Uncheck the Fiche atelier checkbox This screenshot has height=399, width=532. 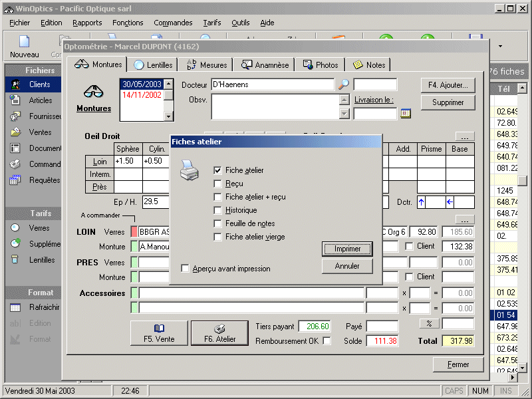click(217, 170)
